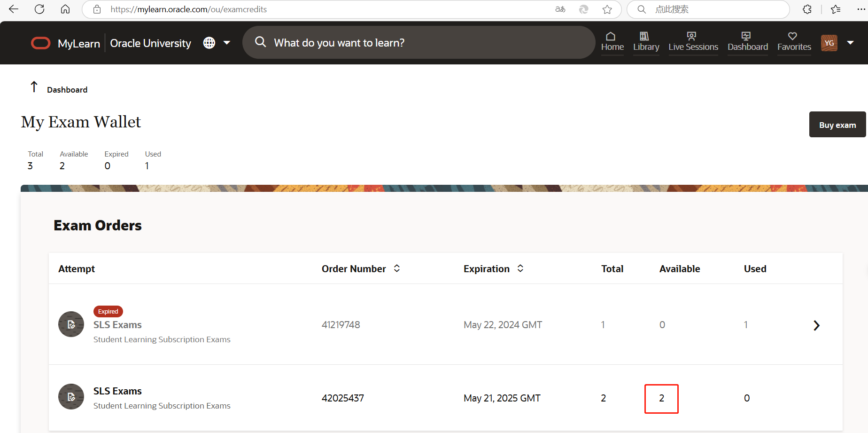Image resolution: width=868 pixels, height=433 pixels.
Task: Expand the profile dropdown arrow
Action: tap(850, 43)
